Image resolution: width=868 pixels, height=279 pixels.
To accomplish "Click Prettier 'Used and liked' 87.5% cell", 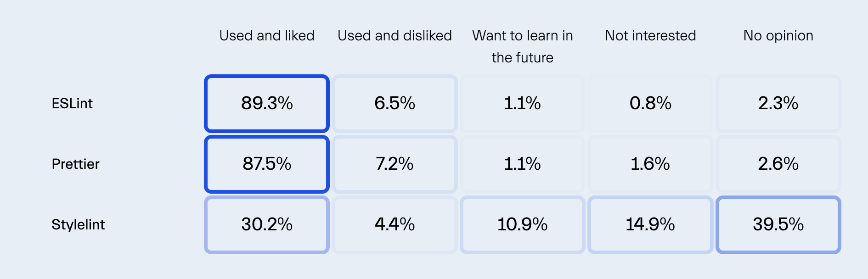I will pyautogui.click(x=267, y=164).
